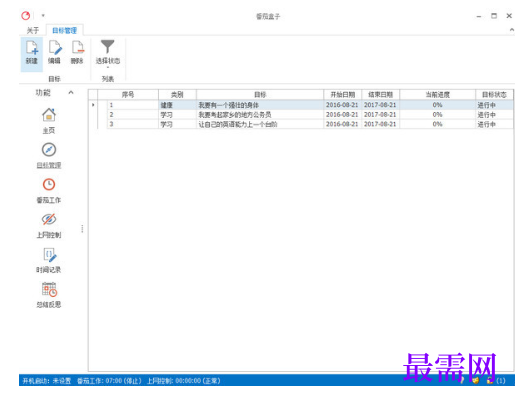Select row 我要有一个强壮的身体
The height and width of the screenshot is (399, 515).
point(260,105)
